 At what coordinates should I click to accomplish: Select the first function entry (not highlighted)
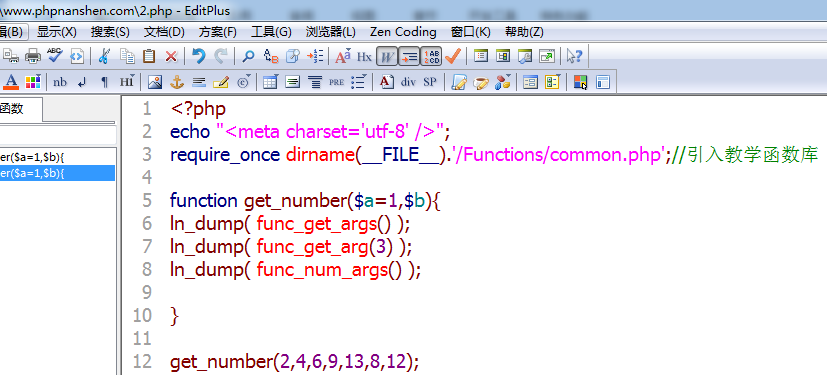pyautogui.click(x=57, y=157)
